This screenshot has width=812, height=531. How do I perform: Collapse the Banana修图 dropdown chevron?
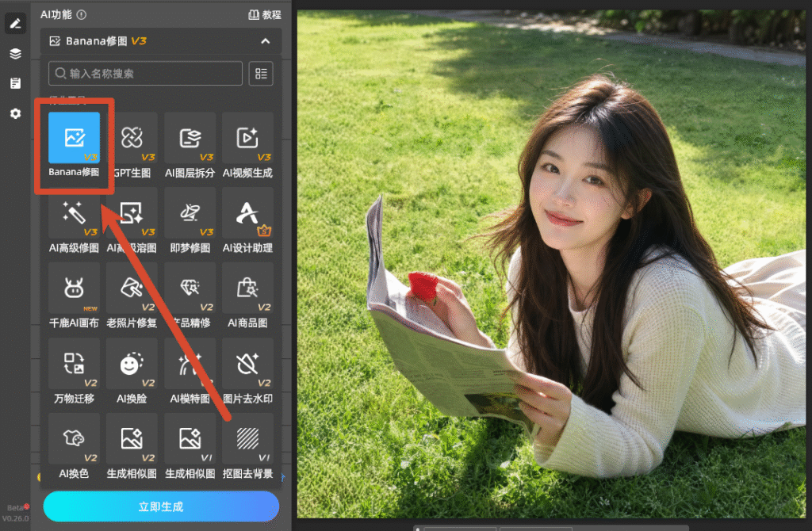point(265,41)
